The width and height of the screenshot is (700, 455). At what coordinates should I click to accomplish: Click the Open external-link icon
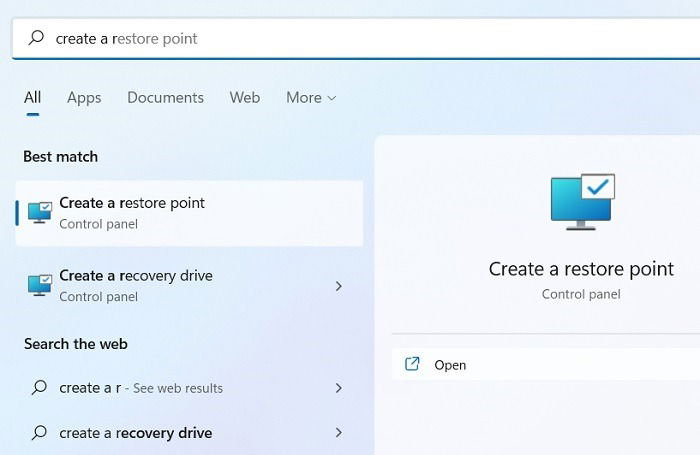coord(412,364)
